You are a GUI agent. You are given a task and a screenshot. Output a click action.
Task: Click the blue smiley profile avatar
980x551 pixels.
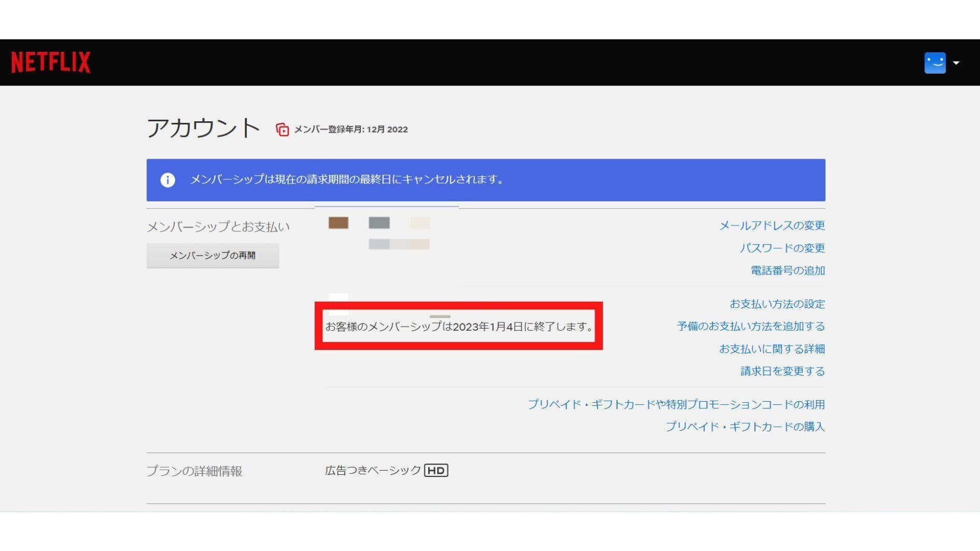click(934, 63)
